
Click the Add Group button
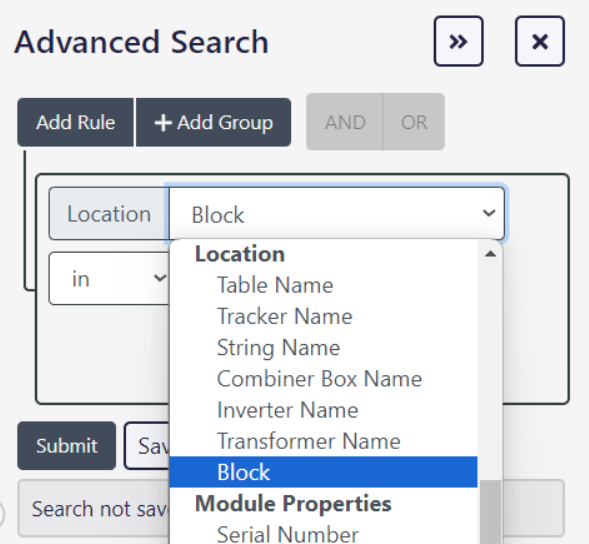click(213, 122)
